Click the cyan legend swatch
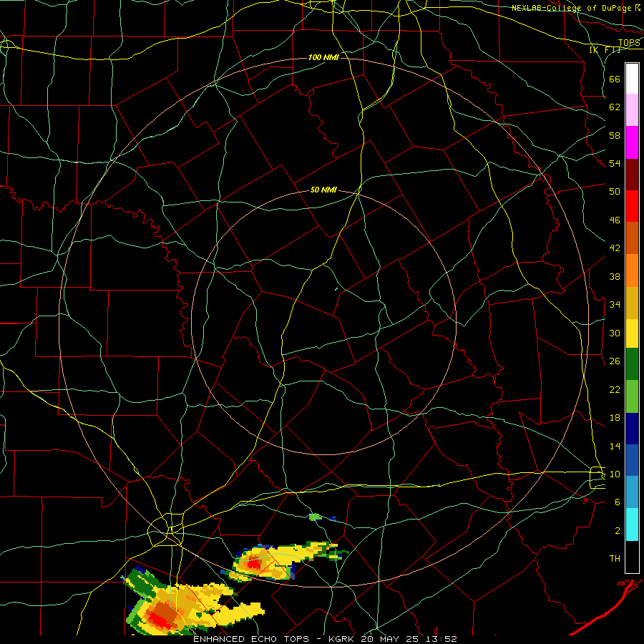 [632, 525]
